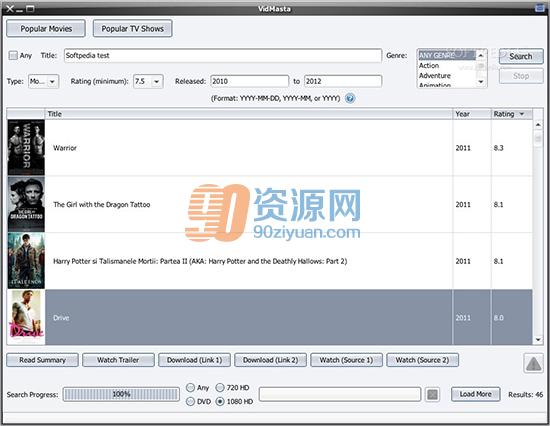Click Download (Link 2) button

tap(270, 360)
